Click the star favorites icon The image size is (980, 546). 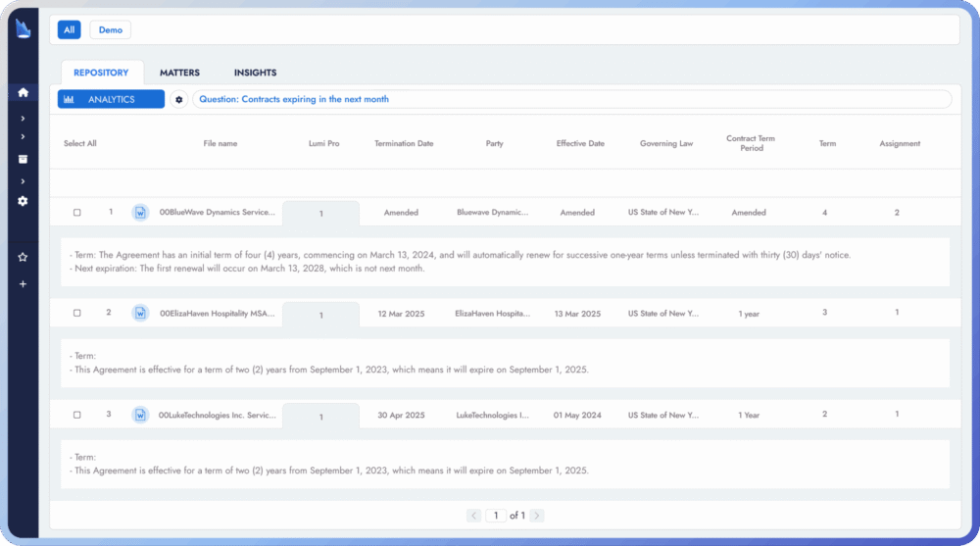point(24,257)
